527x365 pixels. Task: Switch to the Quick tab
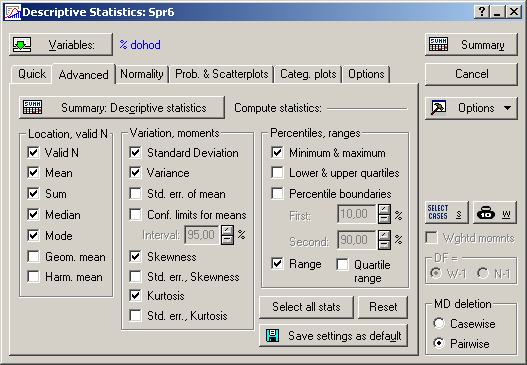point(32,74)
